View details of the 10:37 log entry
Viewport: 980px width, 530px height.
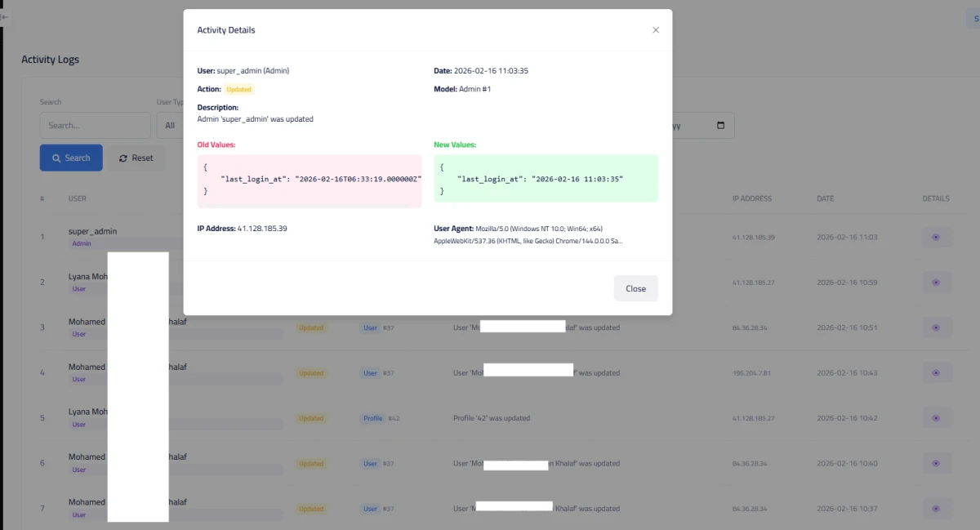pyautogui.click(x=936, y=508)
